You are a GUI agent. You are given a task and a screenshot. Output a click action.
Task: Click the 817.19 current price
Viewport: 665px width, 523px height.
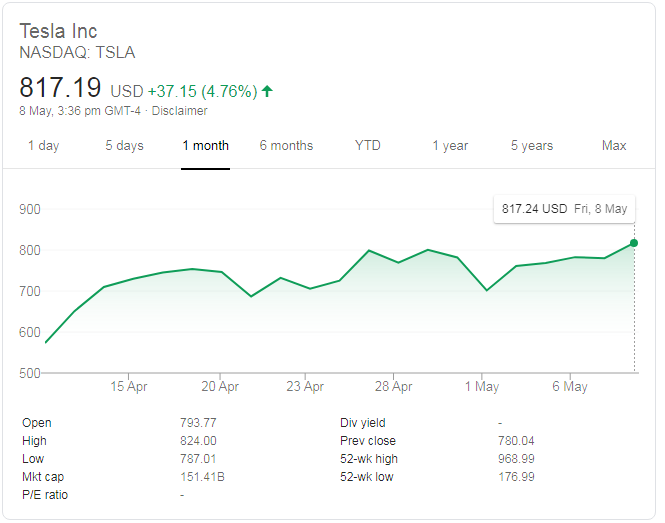pos(61,88)
